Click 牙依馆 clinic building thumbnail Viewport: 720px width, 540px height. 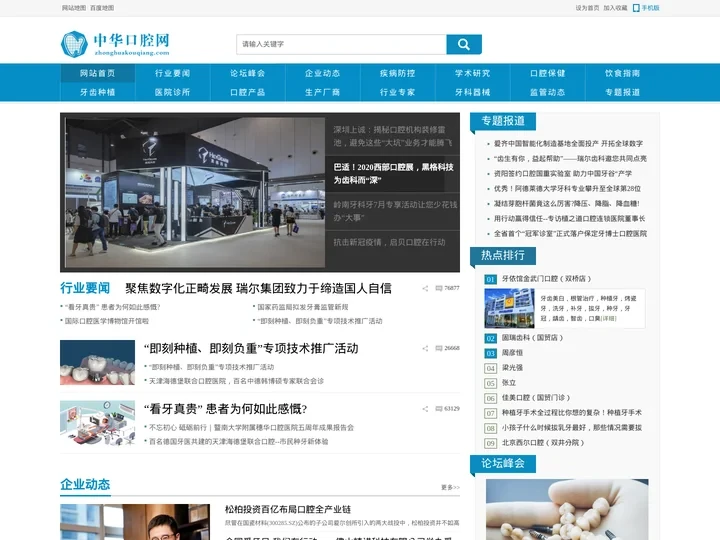click(509, 308)
